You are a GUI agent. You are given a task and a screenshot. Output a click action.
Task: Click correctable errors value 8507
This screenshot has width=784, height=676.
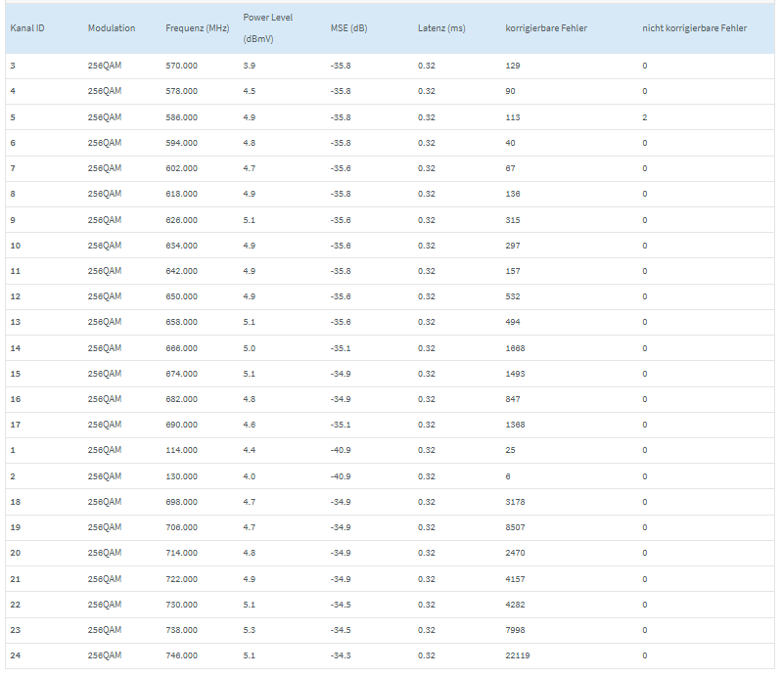coord(515,527)
